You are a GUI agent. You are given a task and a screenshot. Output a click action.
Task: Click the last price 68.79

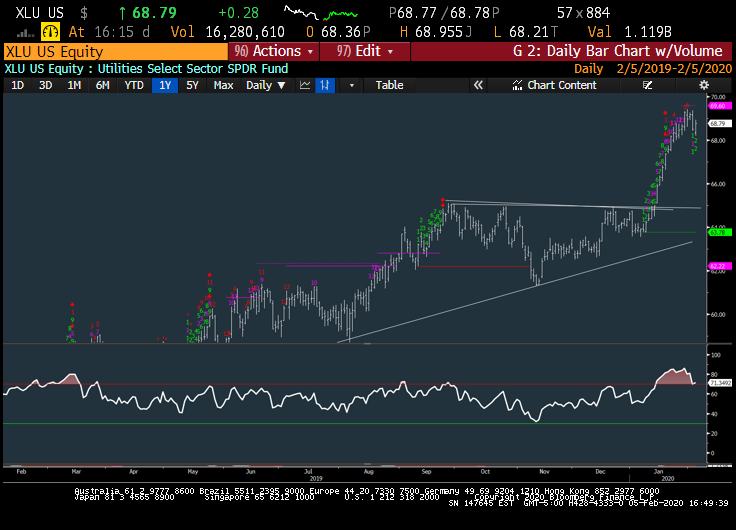[x=154, y=13]
